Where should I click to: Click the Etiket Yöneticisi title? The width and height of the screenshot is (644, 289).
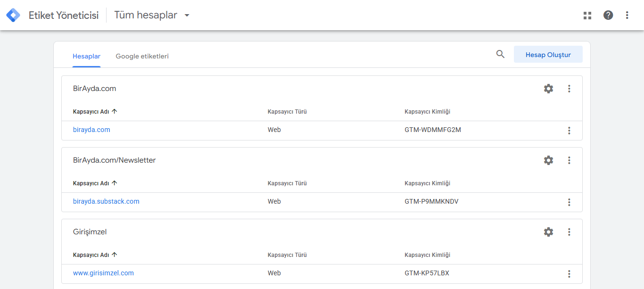64,15
